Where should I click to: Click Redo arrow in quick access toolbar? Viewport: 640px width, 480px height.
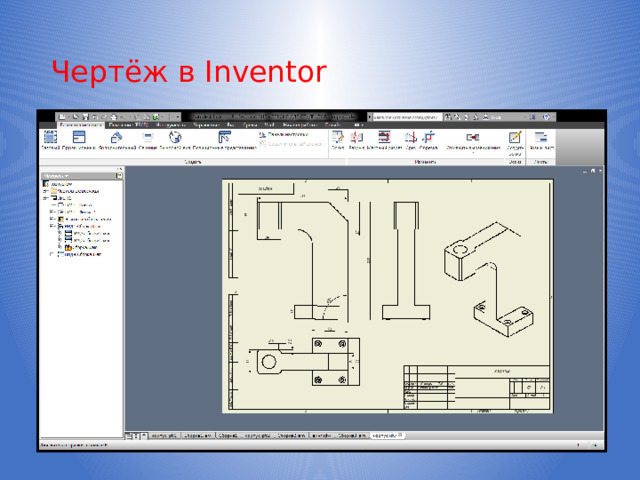click(x=104, y=117)
